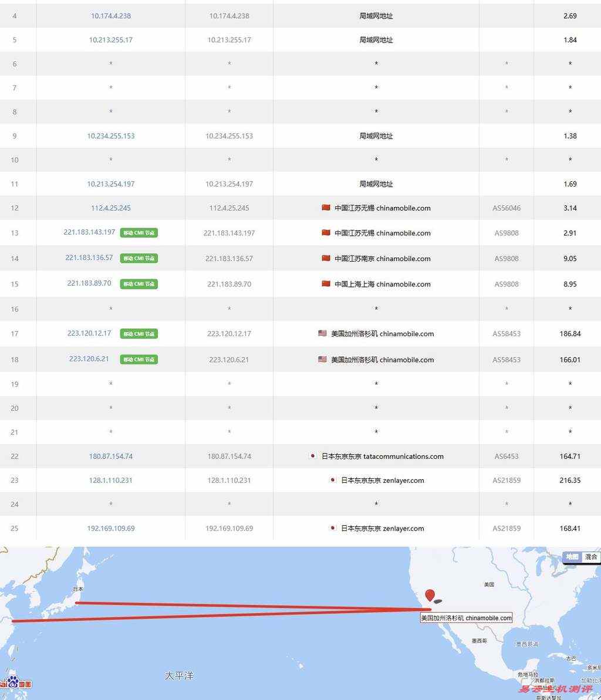Click the 221.183.136.57 link in row 14

click(x=89, y=258)
